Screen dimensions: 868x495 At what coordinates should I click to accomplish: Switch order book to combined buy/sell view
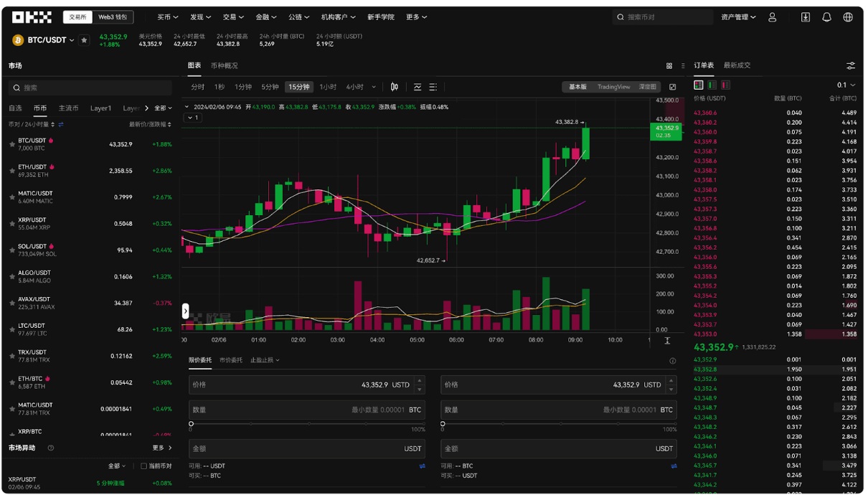(698, 85)
